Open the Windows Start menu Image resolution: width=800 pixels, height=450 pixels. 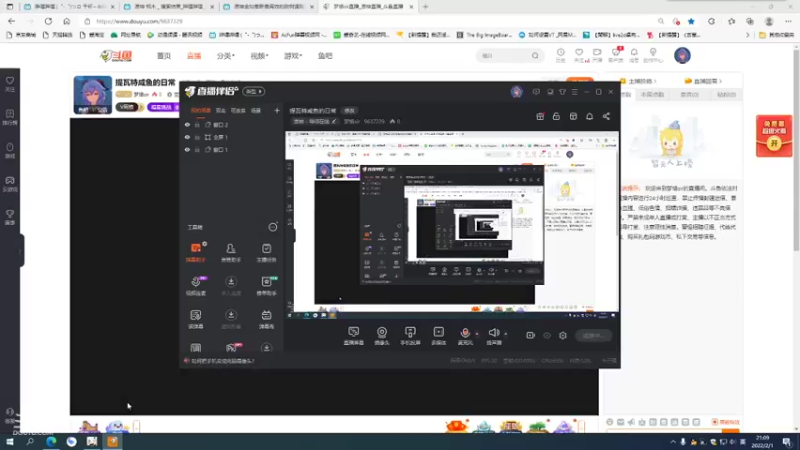pyautogui.click(x=10, y=441)
